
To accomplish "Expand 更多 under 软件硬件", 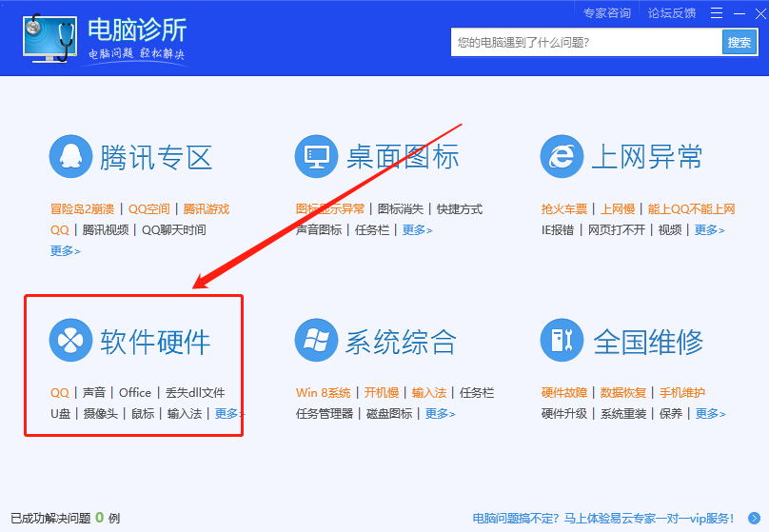I will [228, 413].
